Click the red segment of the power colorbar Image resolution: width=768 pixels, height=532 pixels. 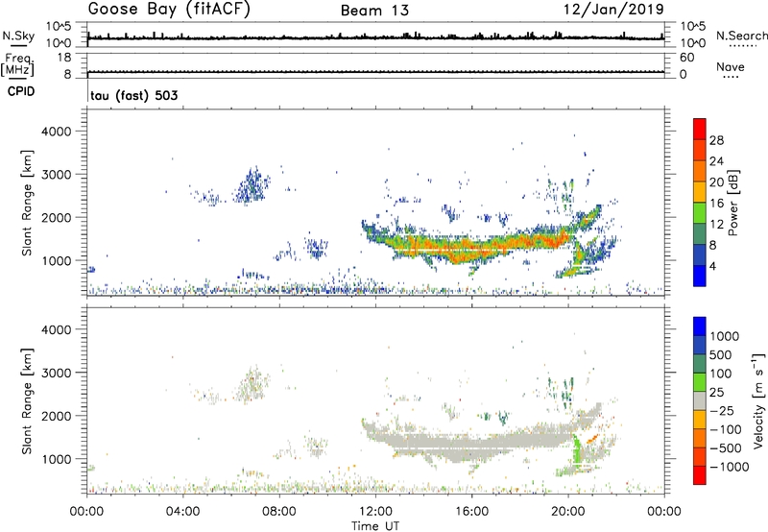(x=700, y=129)
